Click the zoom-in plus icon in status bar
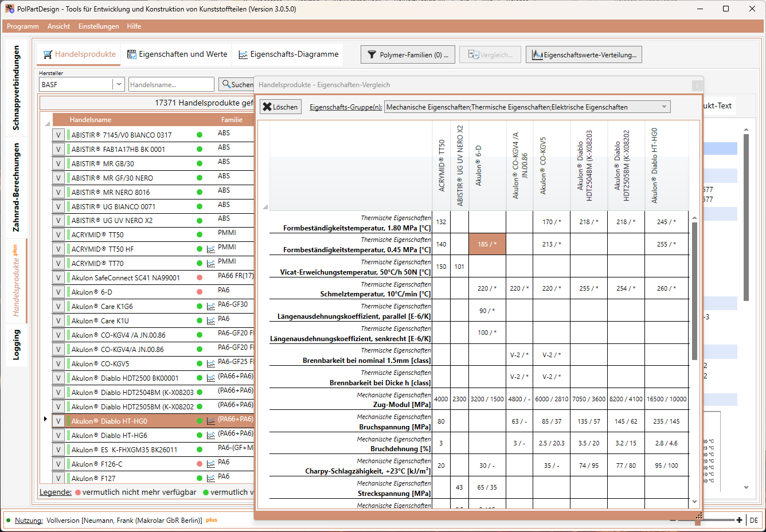 click(x=740, y=521)
